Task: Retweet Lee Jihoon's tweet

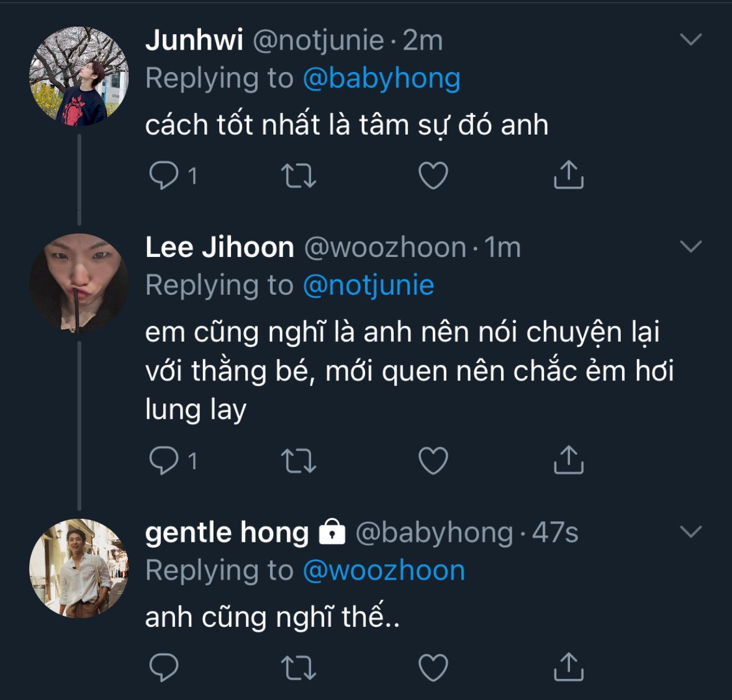Action: click(299, 461)
